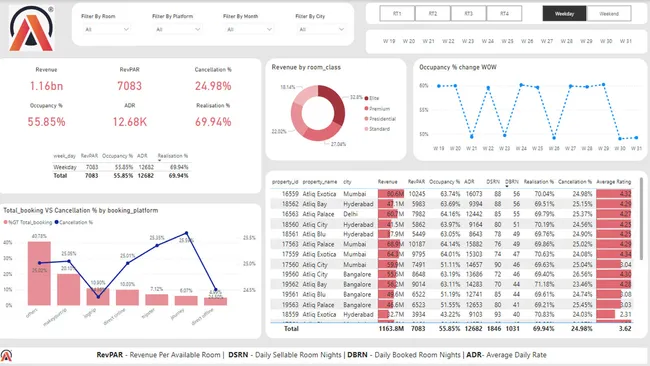Image resolution: width=650 pixels, height=366 pixels.
Task: Select week W 23 in week slicer
Action: click(468, 41)
